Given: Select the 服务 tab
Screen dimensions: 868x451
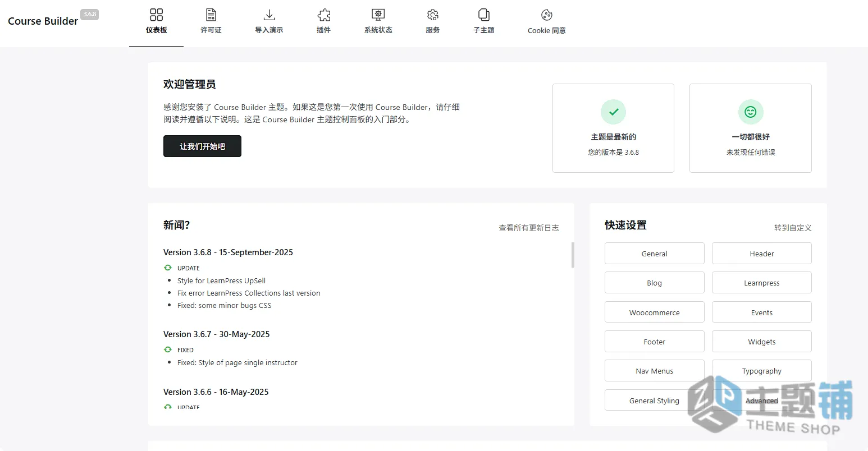Looking at the screenshot, I should point(432,23).
